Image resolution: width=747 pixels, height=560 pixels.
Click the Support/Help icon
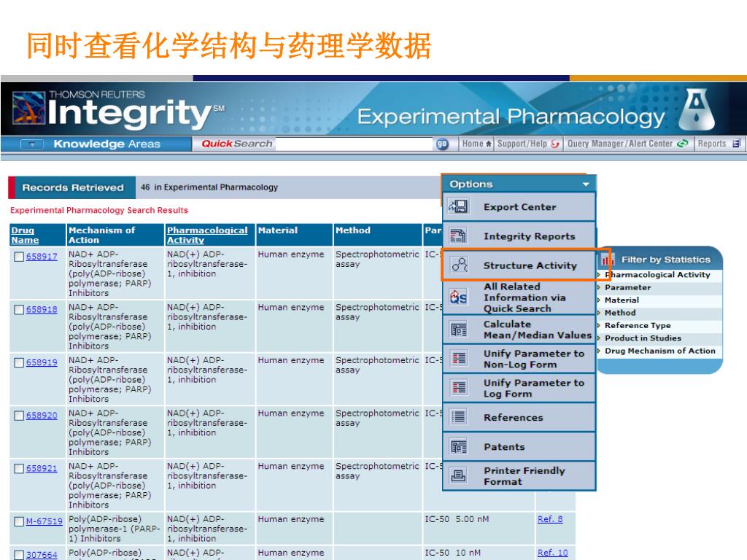(554, 144)
